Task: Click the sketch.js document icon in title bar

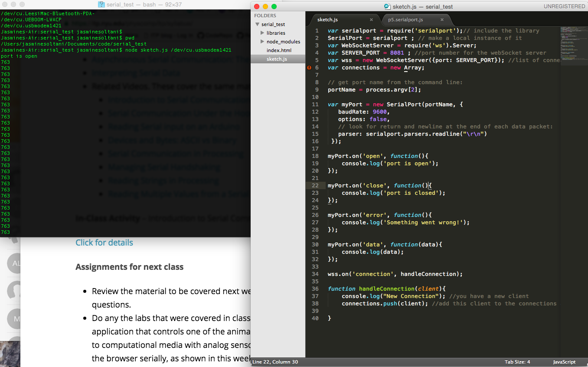Action: (387, 7)
